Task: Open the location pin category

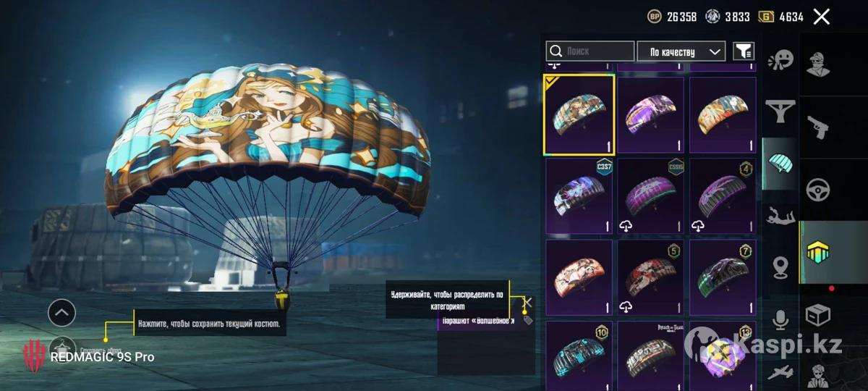Action: (780, 267)
